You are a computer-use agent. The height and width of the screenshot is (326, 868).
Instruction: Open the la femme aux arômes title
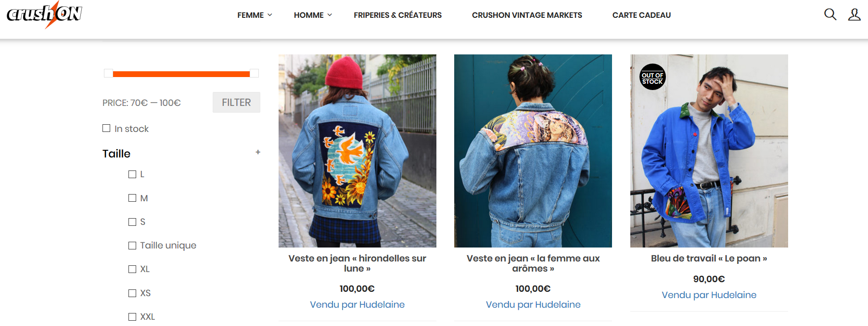tap(533, 263)
